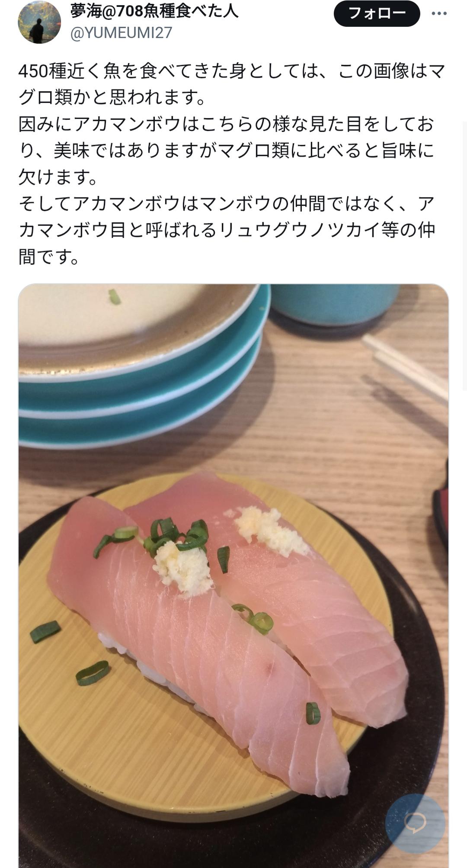Open the @YUMEUMI27 handle link

click(x=121, y=32)
